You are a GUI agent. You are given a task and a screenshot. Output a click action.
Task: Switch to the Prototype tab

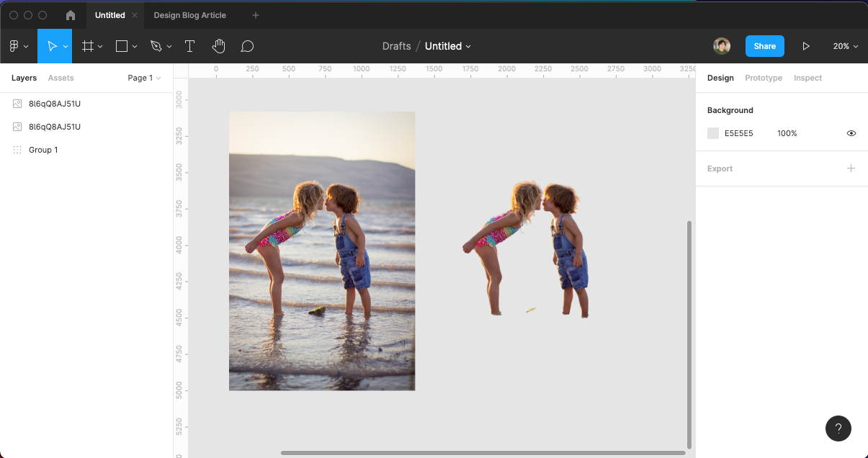(x=763, y=78)
